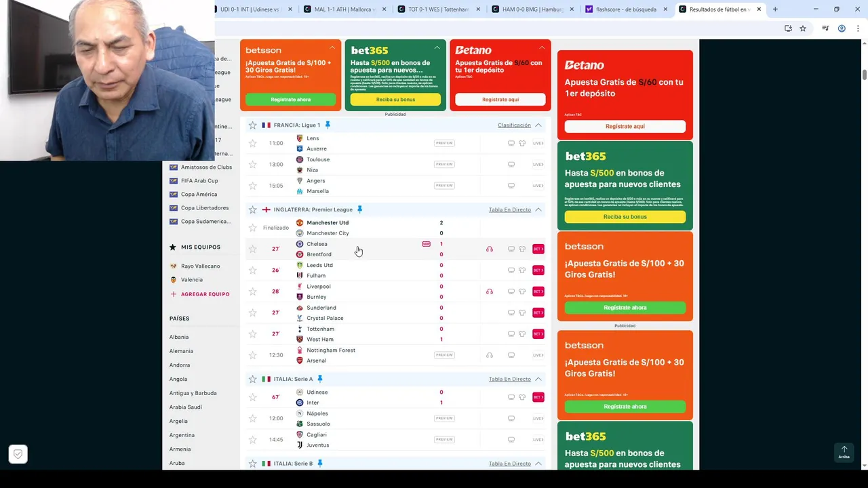868x488 pixels.
Task: Star the Udinese vs Inter match
Action: (x=253, y=397)
